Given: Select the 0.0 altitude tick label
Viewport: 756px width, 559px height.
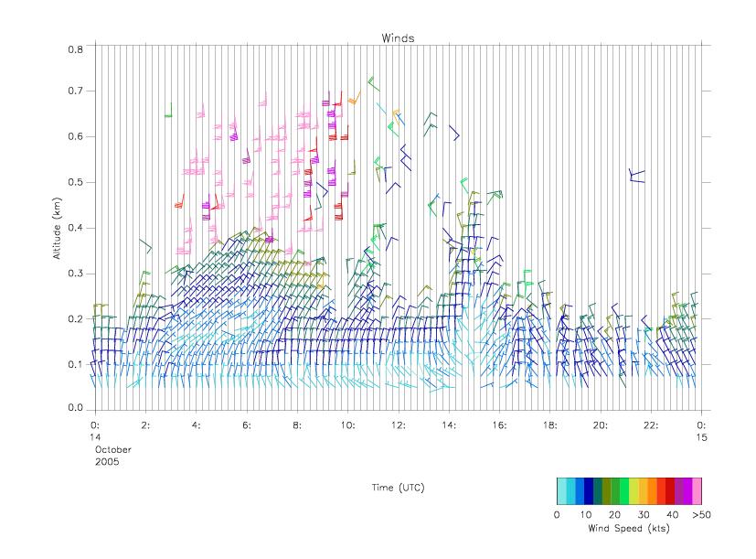Looking at the screenshot, I should (x=75, y=408).
